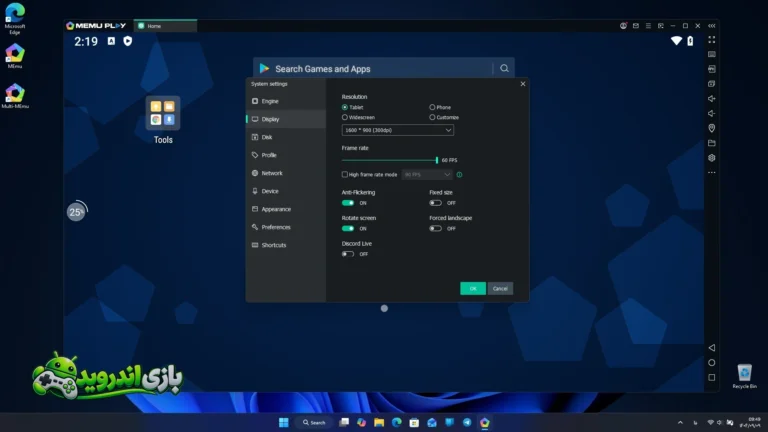Open the MEmu account profile icon
768x432 pixels.
pyautogui.click(x=623, y=25)
